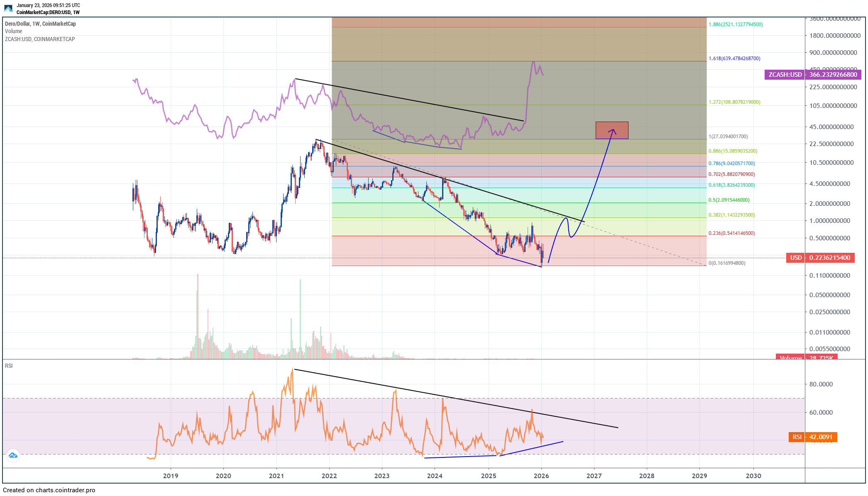
Task: Click the Volume indicator legend label
Action: point(14,31)
